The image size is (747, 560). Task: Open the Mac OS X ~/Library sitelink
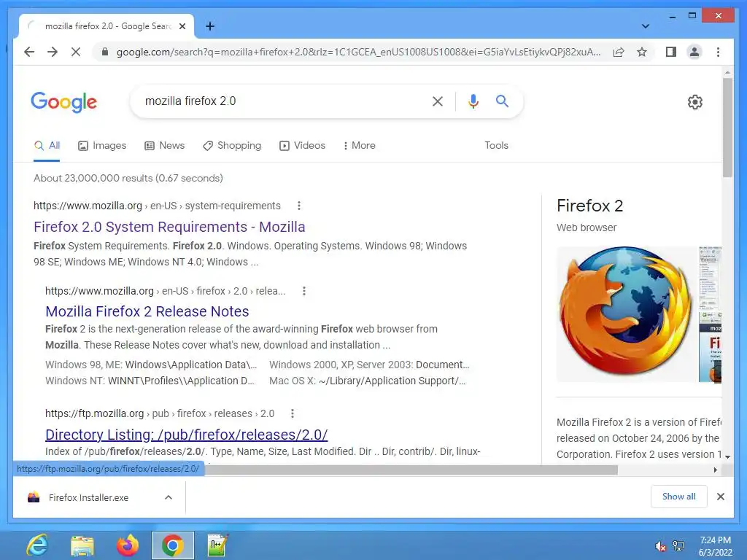pyautogui.click(x=368, y=381)
